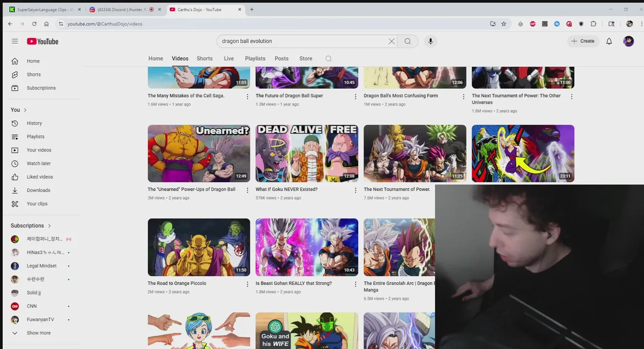Open options for The Future of Dragon Ball Super
Screen dimensions: 644x349
355,96
